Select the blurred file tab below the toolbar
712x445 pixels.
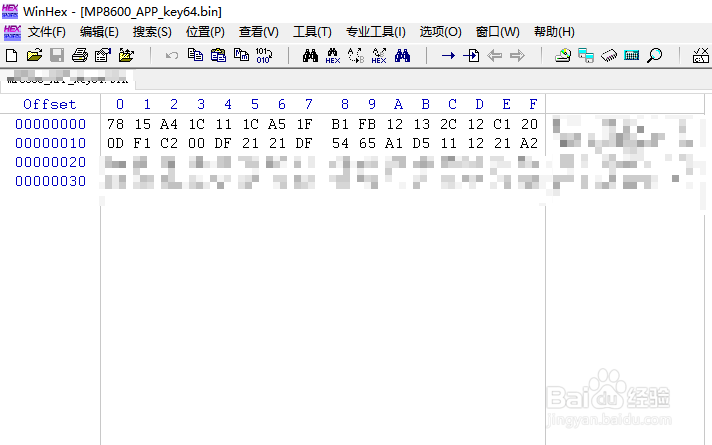coord(67,78)
